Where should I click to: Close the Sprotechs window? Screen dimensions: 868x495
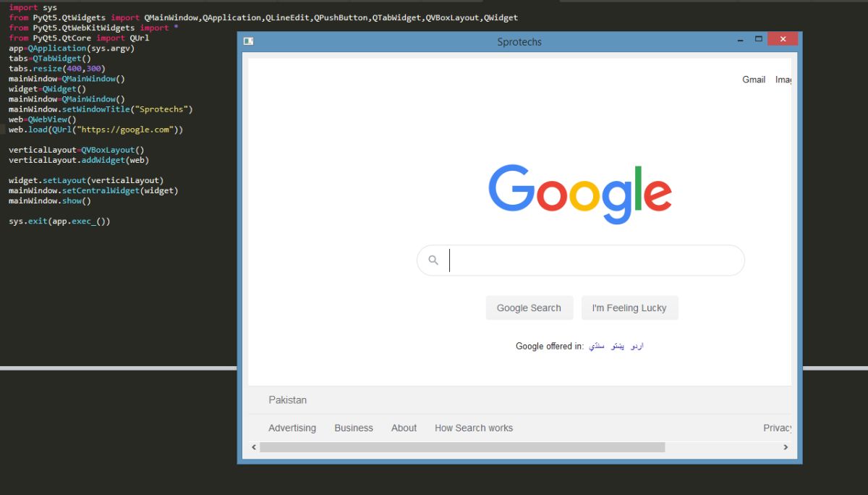[x=783, y=40]
